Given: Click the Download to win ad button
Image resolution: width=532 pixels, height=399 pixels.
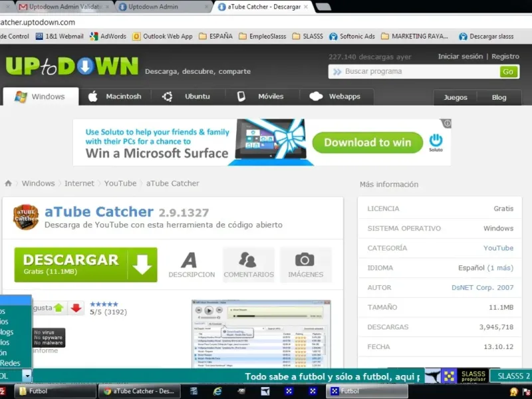Looking at the screenshot, I should tap(368, 142).
